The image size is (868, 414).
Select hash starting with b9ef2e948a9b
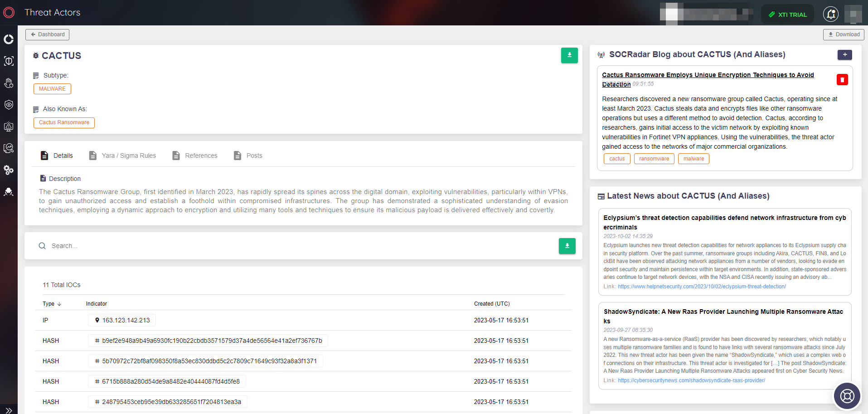coord(208,341)
